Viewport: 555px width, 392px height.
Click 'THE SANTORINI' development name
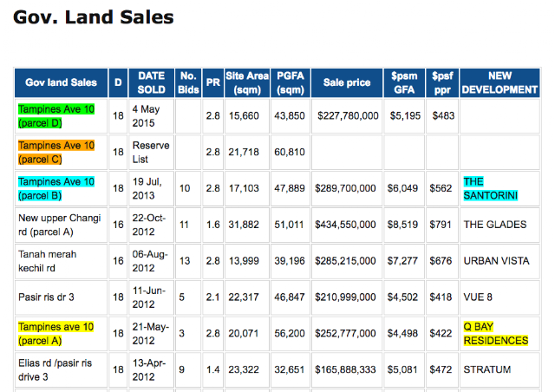click(x=491, y=188)
